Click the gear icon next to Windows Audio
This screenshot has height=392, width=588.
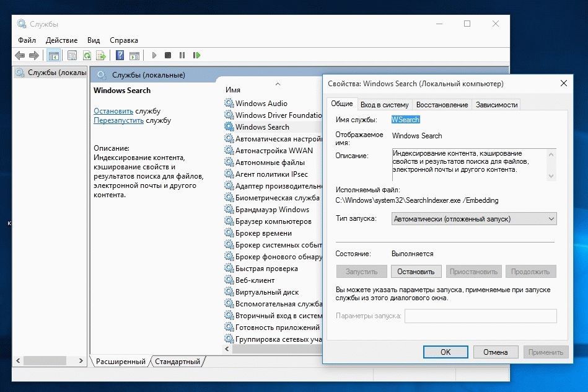click(x=229, y=103)
